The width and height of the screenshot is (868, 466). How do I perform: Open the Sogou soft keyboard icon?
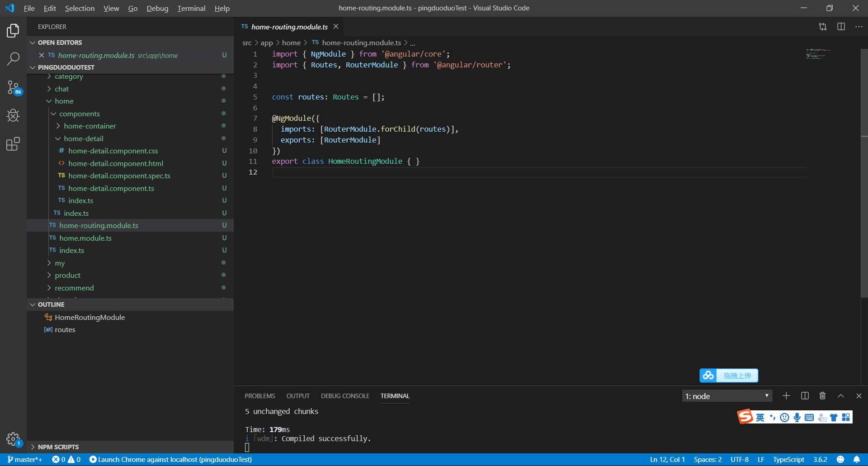point(809,417)
